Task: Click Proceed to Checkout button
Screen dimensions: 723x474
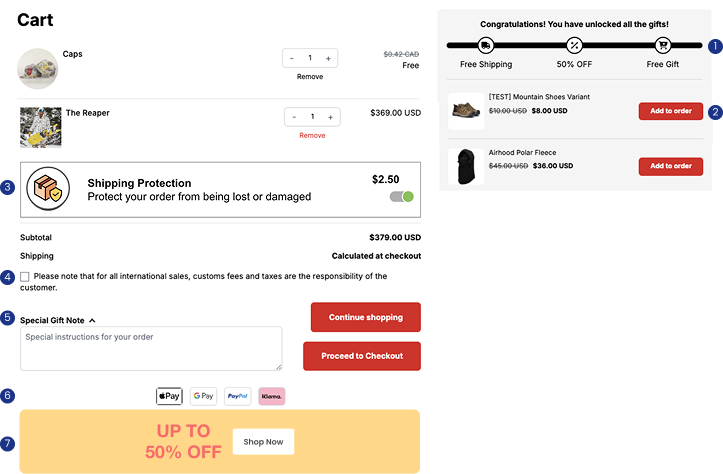Action: tap(362, 356)
